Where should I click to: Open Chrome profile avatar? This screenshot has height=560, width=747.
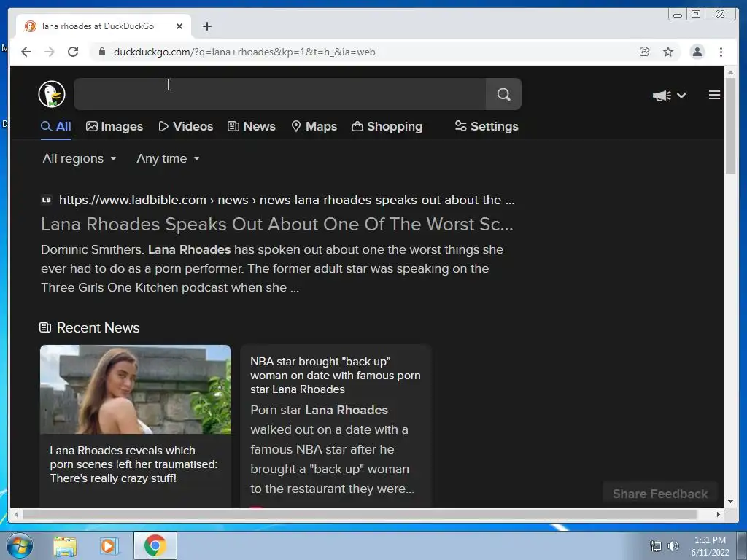(x=697, y=52)
